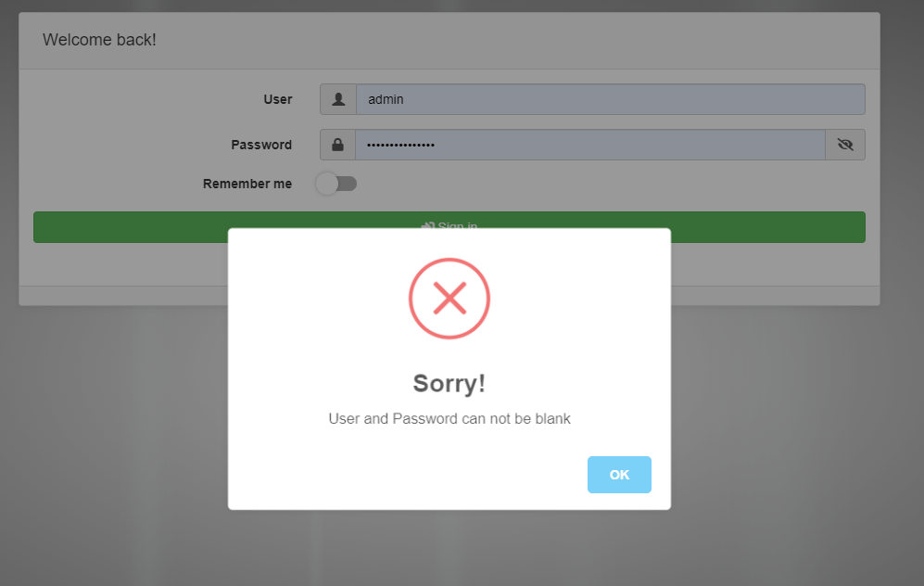The width and height of the screenshot is (924, 586).
Task: Click the User field containing admin
Action: (611, 99)
